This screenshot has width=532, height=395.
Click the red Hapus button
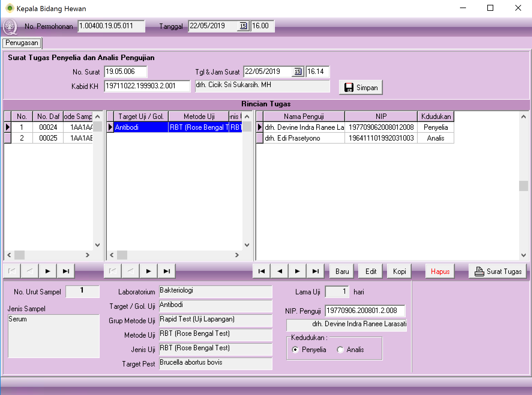pyautogui.click(x=440, y=271)
